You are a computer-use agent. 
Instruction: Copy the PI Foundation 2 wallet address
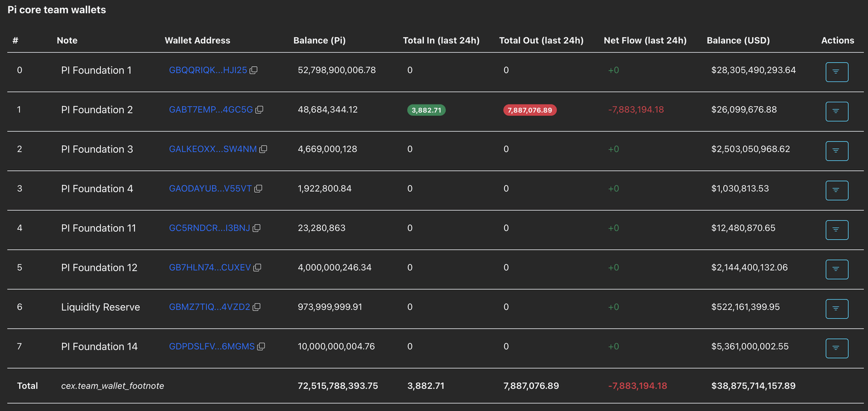click(x=259, y=110)
